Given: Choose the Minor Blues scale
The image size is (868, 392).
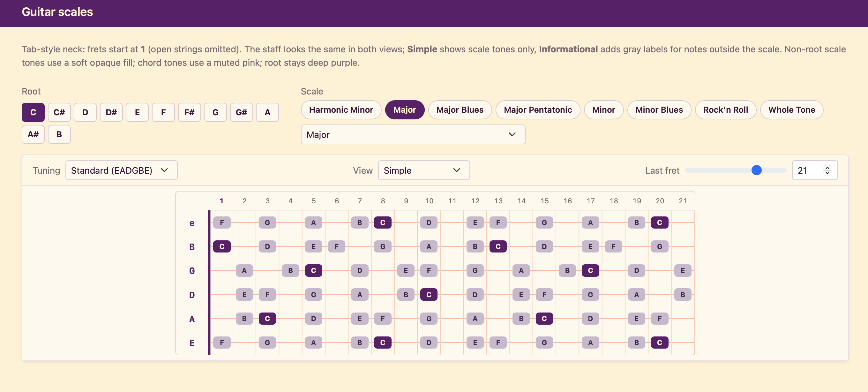Looking at the screenshot, I should click(659, 110).
